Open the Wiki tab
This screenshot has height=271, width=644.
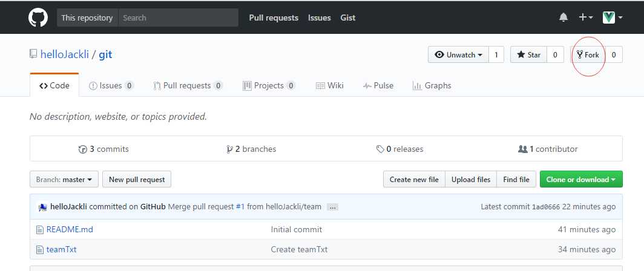coord(330,86)
